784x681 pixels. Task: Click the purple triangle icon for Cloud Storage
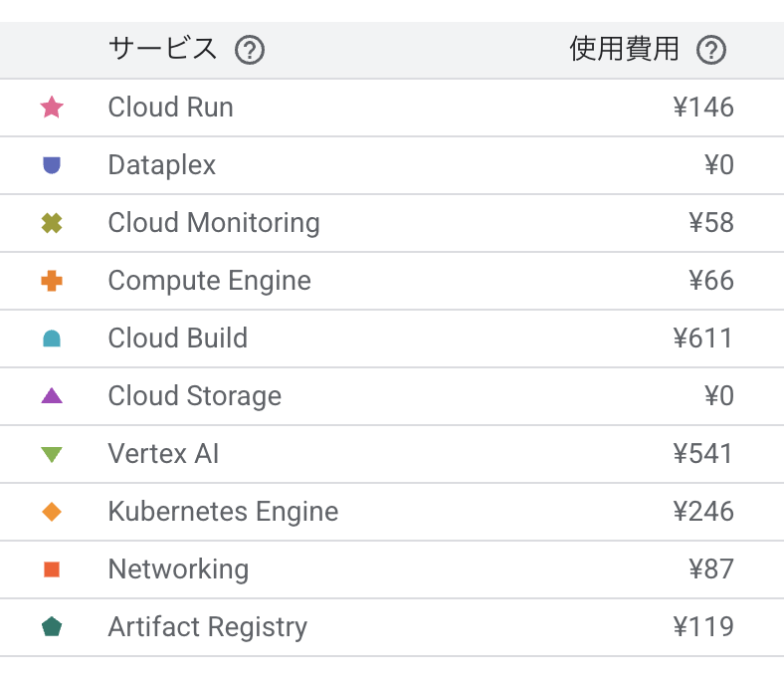(x=52, y=396)
